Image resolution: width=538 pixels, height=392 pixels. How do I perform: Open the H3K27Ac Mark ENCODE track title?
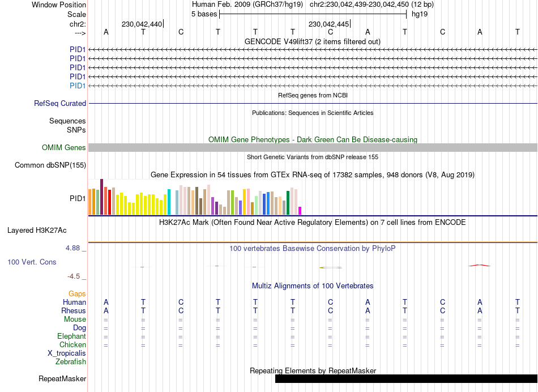point(312,223)
